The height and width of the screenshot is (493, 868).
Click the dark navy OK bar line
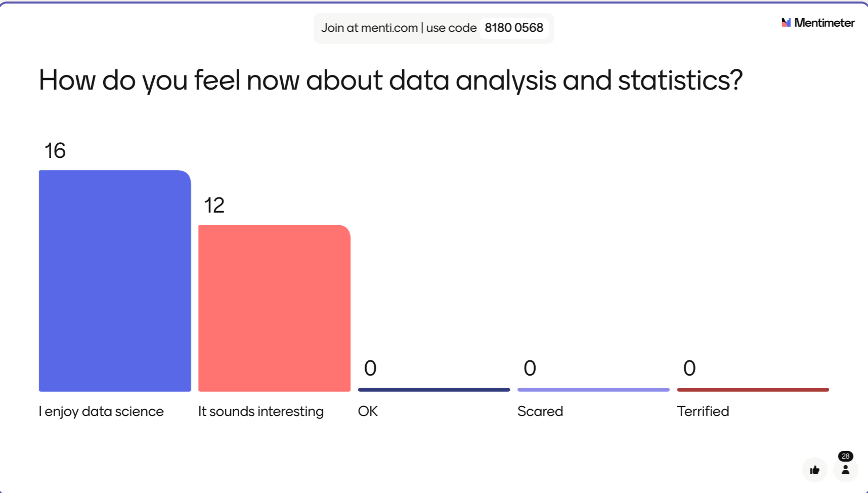[x=434, y=390]
